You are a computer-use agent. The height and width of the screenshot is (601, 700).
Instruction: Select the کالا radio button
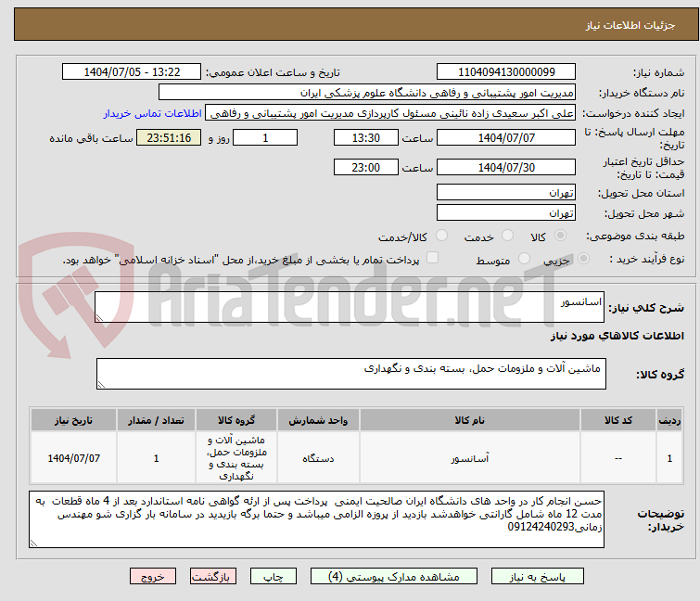click(x=560, y=236)
